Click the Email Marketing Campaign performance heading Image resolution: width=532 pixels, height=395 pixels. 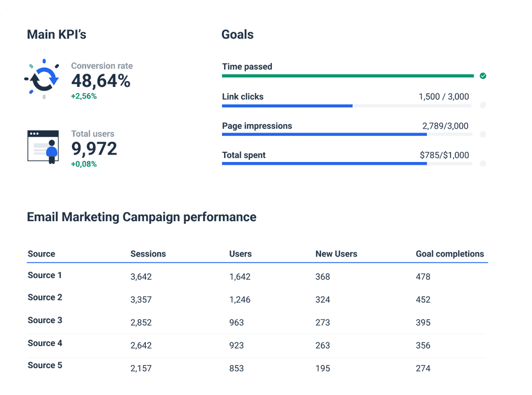[142, 217]
